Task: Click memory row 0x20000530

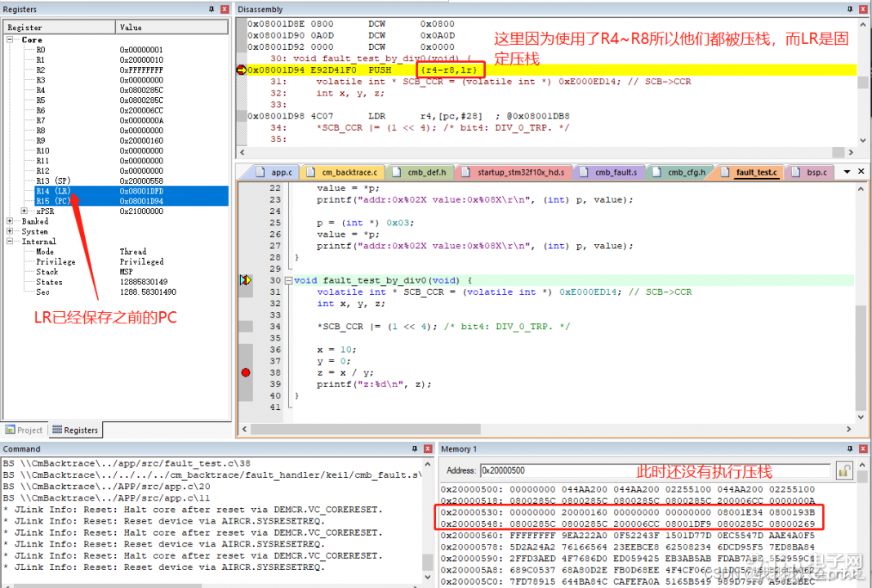Action: click(x=627, y=512)
